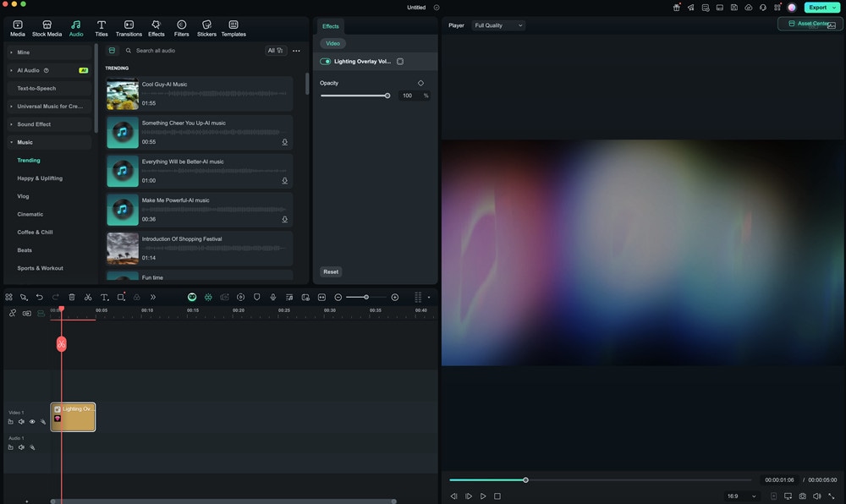Switch to the Titles tab
The width and height of the screenshot is (846, 504).
tap(102, 28)
